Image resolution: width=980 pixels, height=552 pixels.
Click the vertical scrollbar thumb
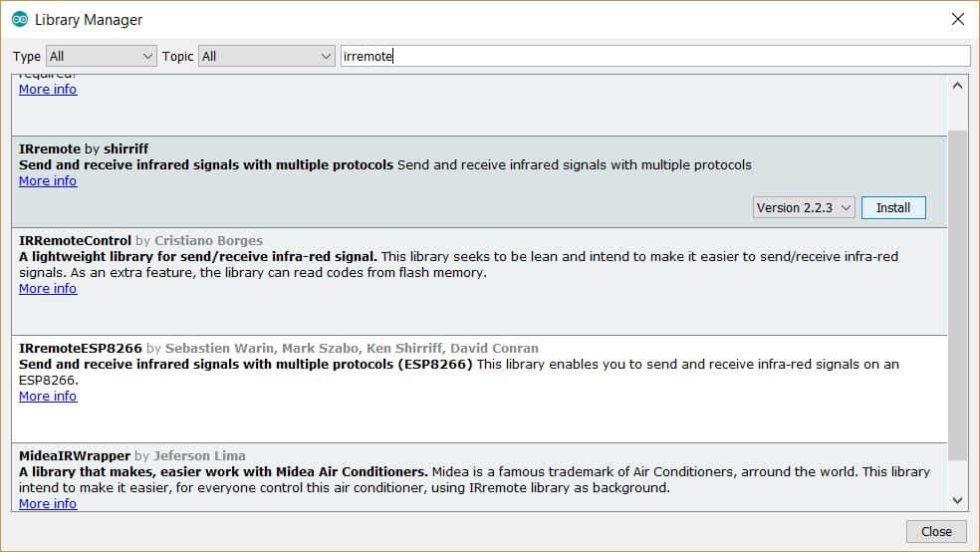click(957, 294)
